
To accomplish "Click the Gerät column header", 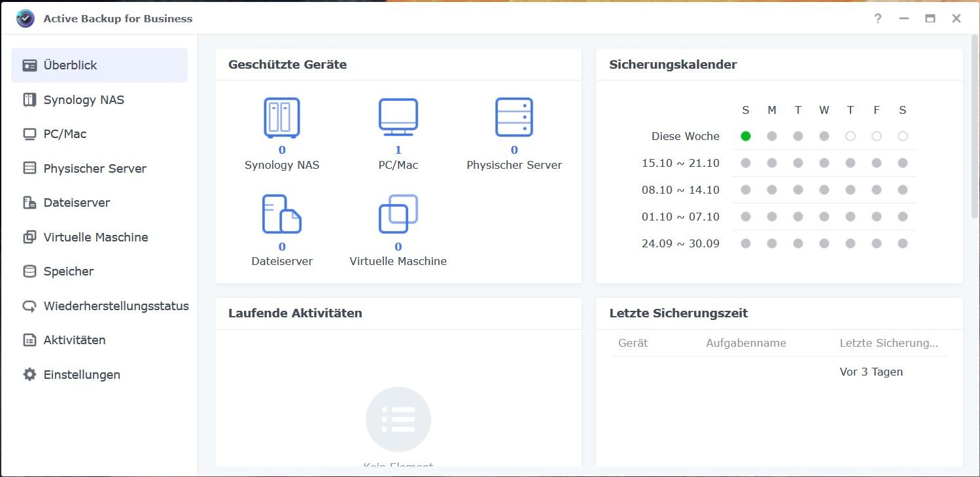I will tap(633, 343).
